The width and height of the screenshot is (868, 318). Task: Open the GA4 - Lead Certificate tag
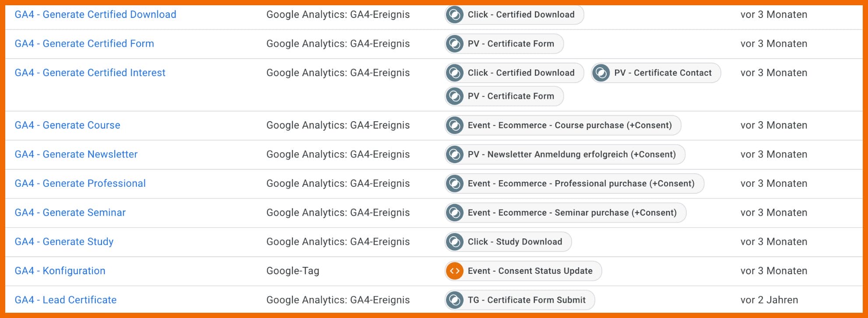pyautogui.click(x=66, y=300)
